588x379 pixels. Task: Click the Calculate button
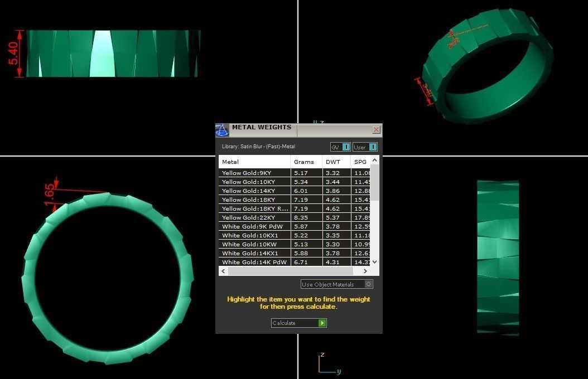coord(299,323)
